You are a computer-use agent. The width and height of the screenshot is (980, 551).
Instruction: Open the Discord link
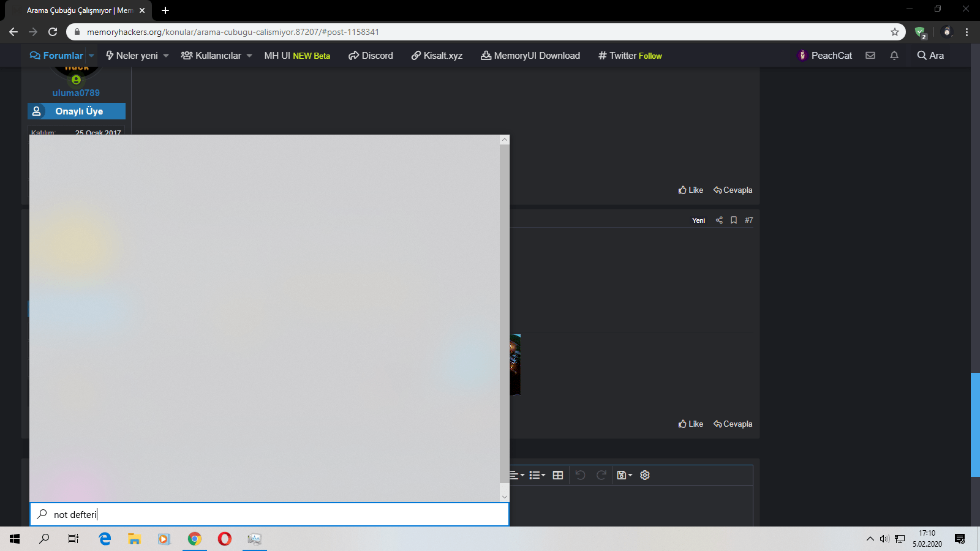[x=371, y=55]
